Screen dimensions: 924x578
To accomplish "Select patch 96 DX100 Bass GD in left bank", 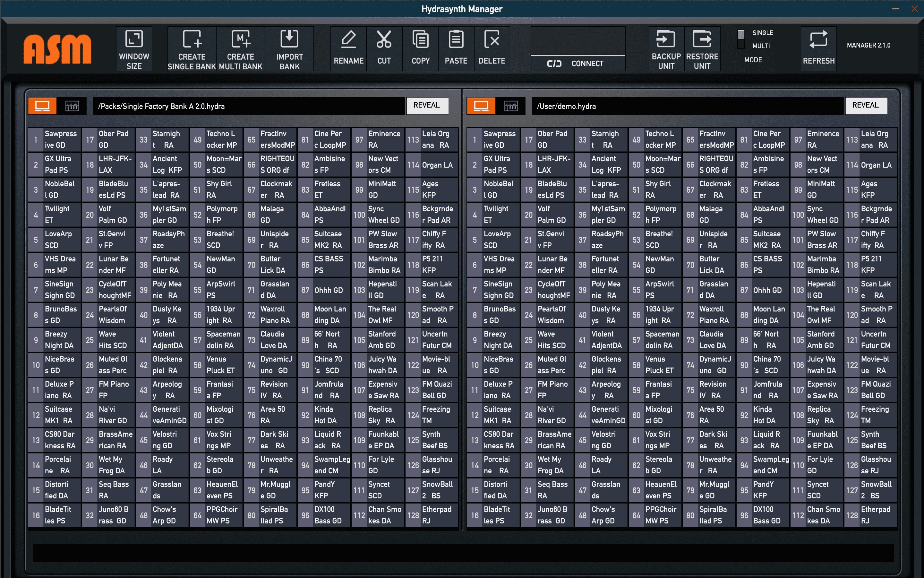I will point(324,515).
